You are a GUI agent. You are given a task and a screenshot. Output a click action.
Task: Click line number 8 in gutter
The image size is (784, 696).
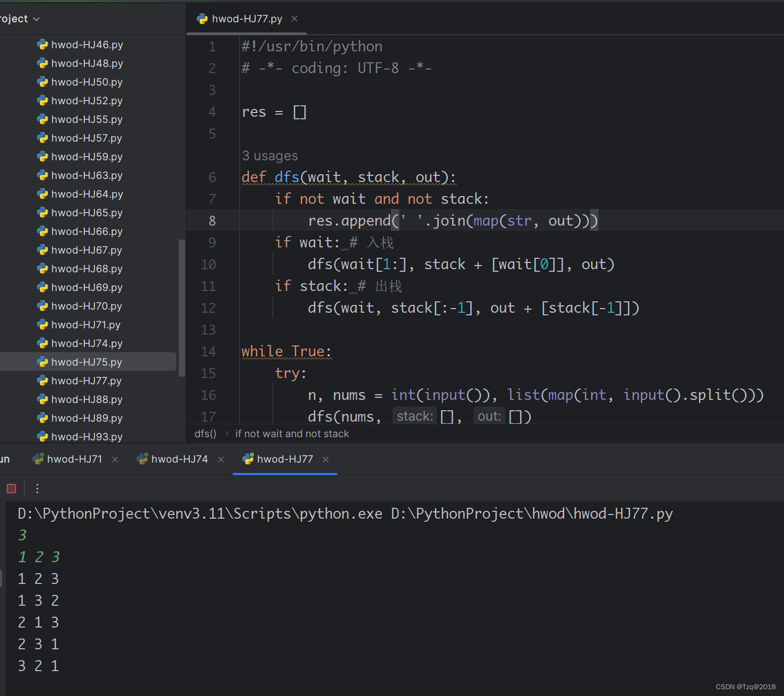point(212,221)
